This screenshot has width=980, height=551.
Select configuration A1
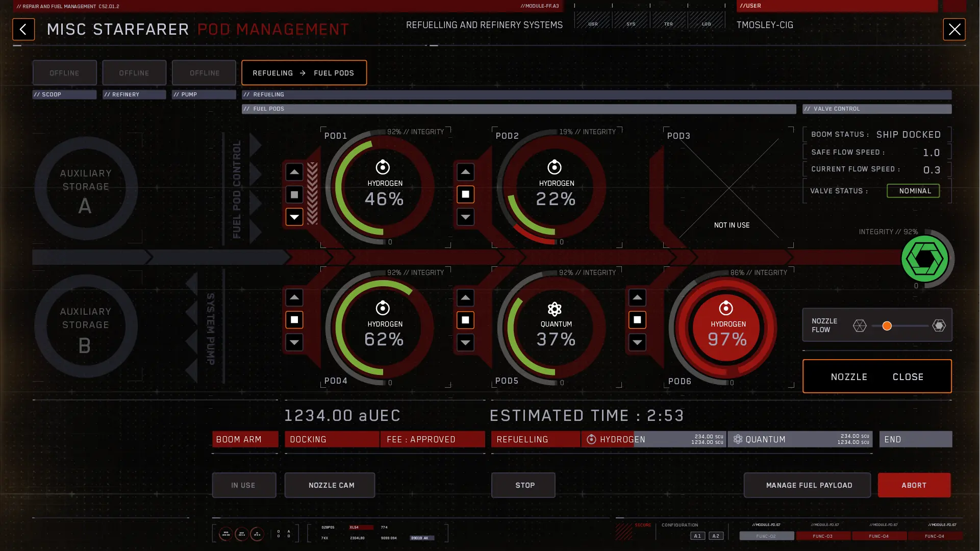pyautogui.click(x=697, y=536)
